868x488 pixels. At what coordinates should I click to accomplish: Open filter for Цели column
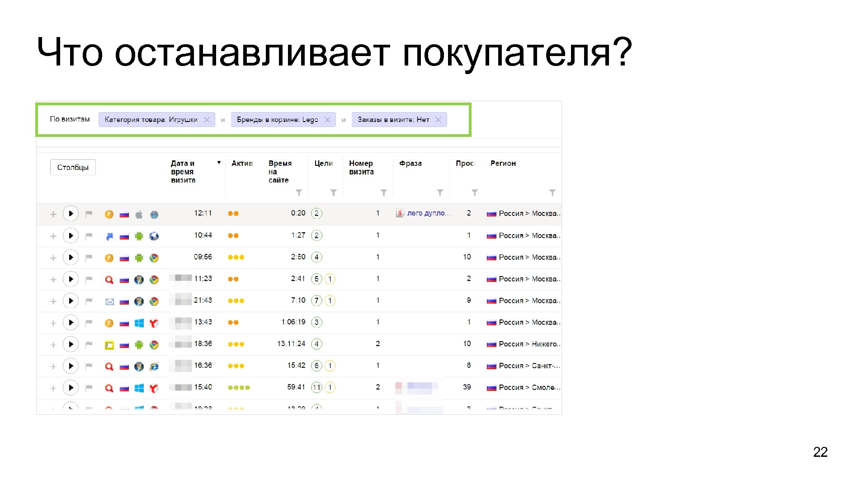333,193
